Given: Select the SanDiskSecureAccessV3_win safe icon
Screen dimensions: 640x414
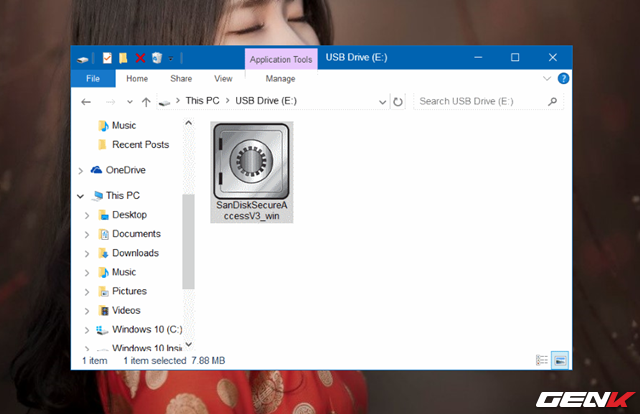Looking at the screenshot, I should pos(251,162).
